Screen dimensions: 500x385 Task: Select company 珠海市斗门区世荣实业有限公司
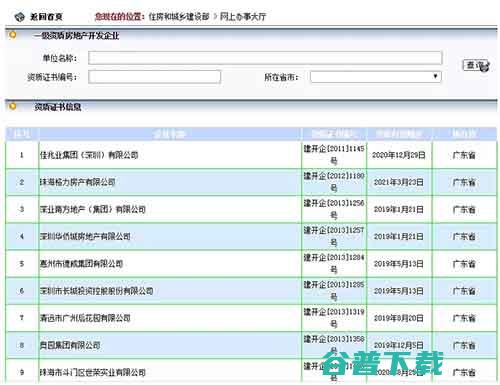[x=93, y=372]
